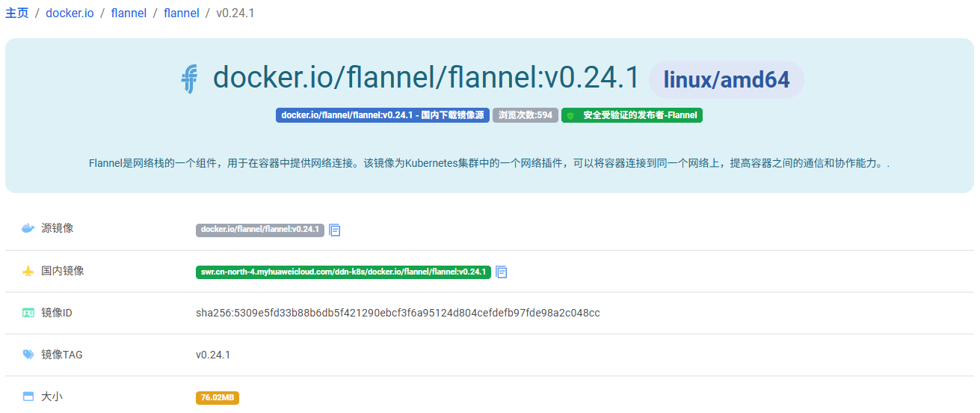Click the 源镜像 row label
This screenshot has height=413, width=980.
coord(58,228)
